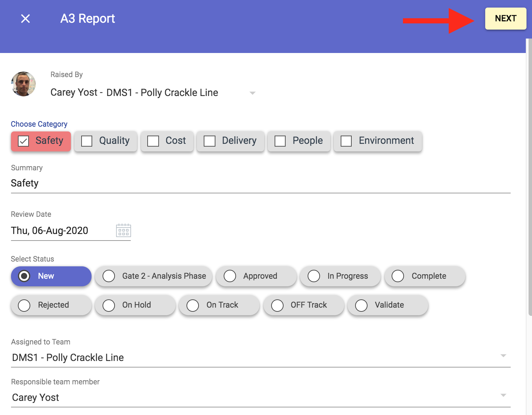Expand the Raised By dropdown arrow
The image size is (532, 415).
[x=253, y=93]
